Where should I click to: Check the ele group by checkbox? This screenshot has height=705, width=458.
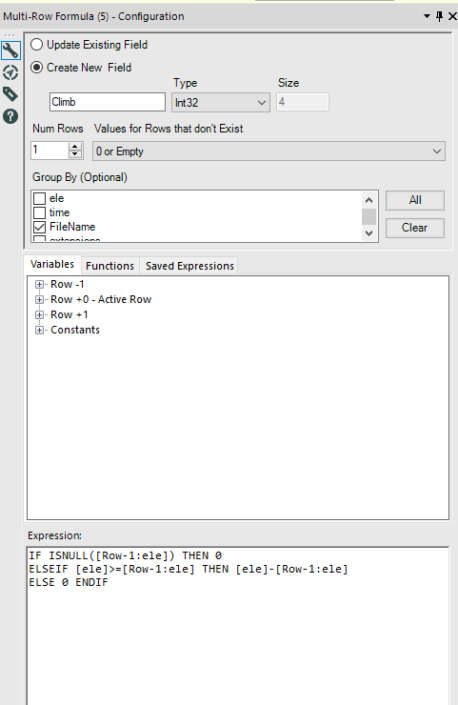[x=40, y=198]
